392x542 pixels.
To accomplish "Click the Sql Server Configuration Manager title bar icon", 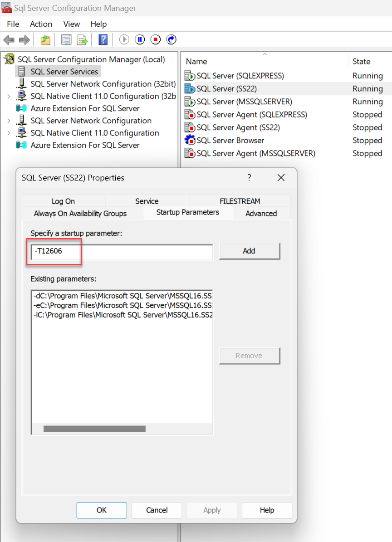I will (6, 8).
